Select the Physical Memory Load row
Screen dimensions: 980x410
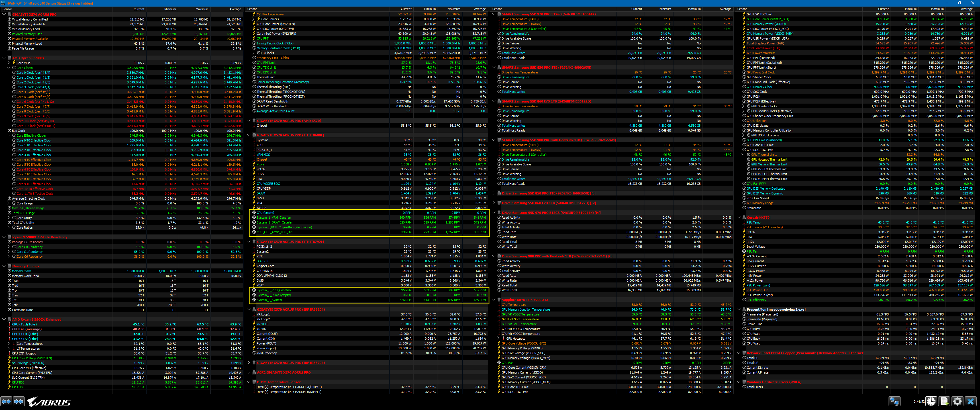pos(122,43)
